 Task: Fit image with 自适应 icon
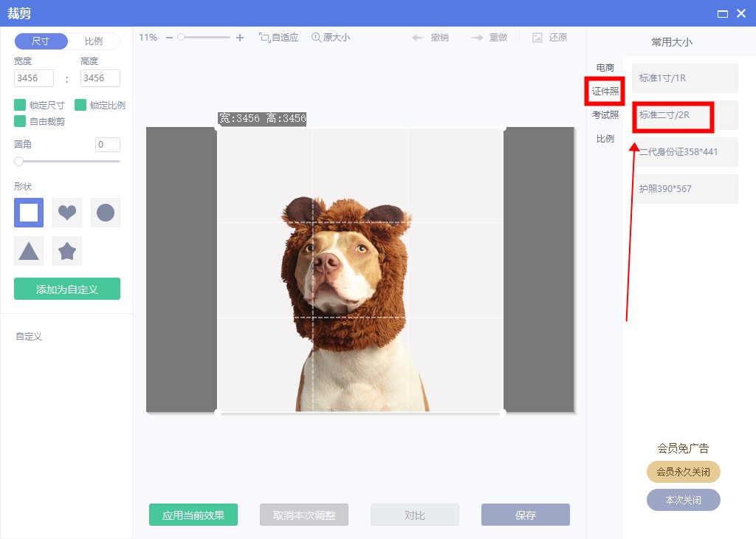click(x=278, y=38)
